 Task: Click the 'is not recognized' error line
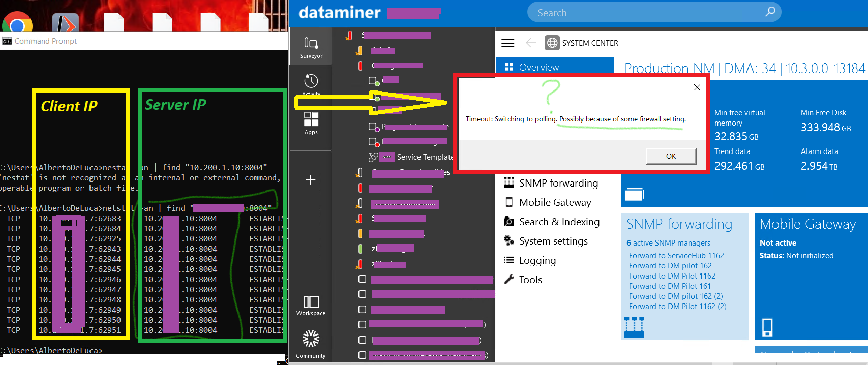tap(140, 178)
